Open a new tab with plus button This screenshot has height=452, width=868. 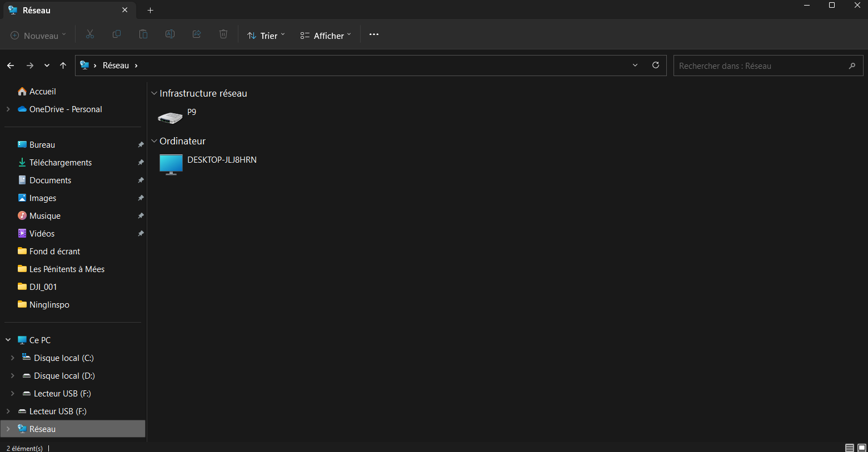pos(150,11)
